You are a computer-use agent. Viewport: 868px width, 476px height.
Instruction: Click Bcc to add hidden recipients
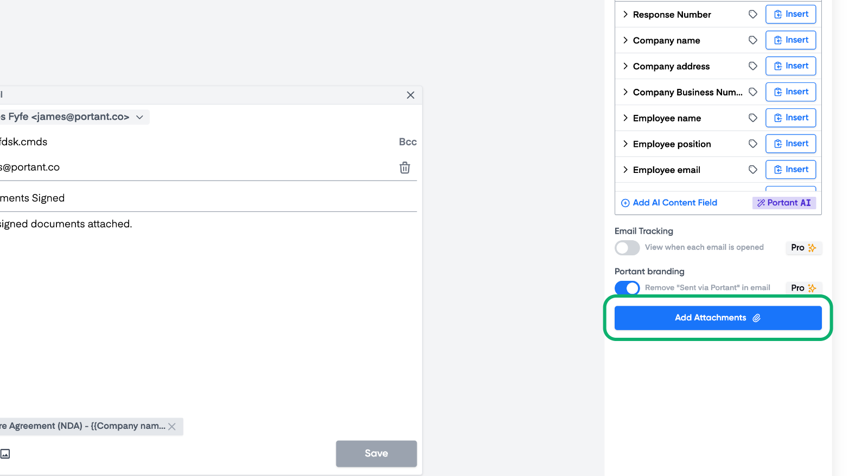(407, 142)
